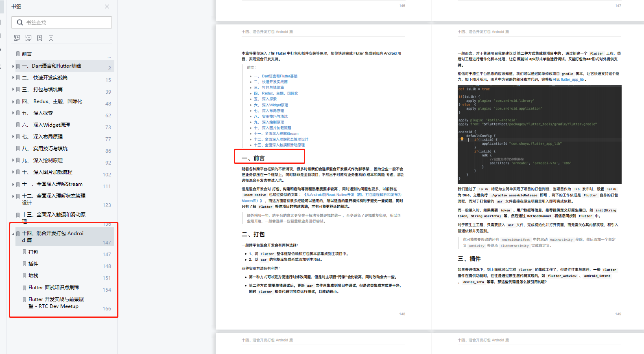Expand bookmark 十二、全面深入理解状态管理设计 arrow
Screen dimensions: 644x354
point(13,196)
